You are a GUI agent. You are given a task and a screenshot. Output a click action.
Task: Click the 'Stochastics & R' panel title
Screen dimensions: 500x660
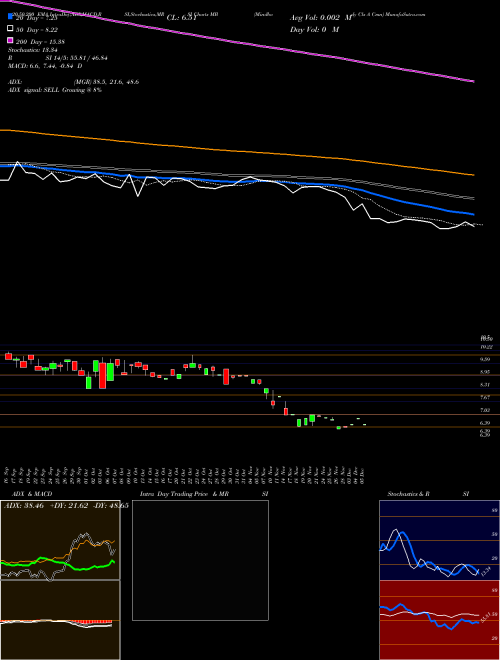408,494
